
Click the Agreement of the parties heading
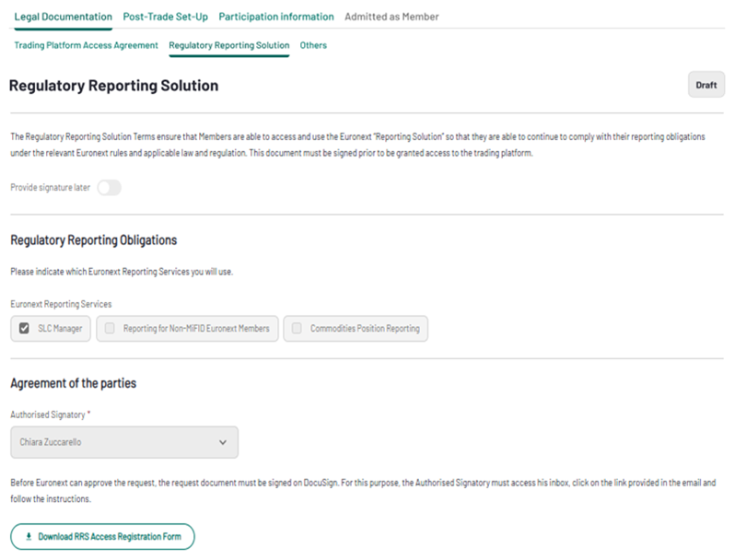73,383
